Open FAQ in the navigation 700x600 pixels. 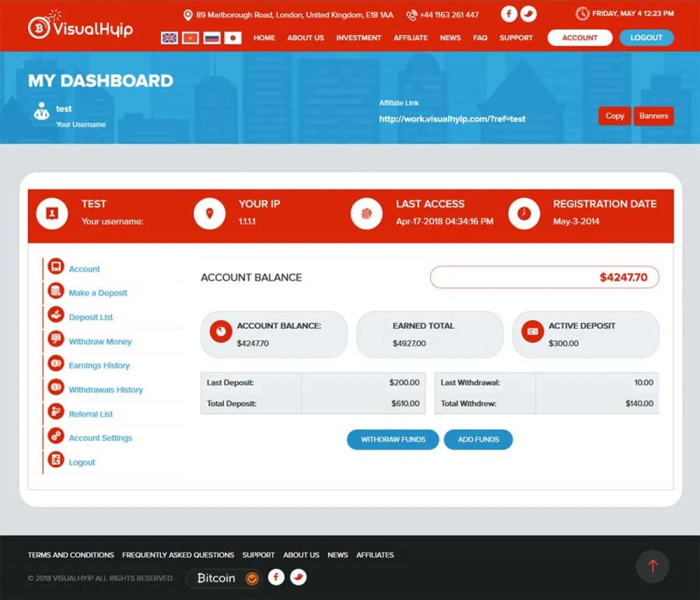click(x=480, y=38)
